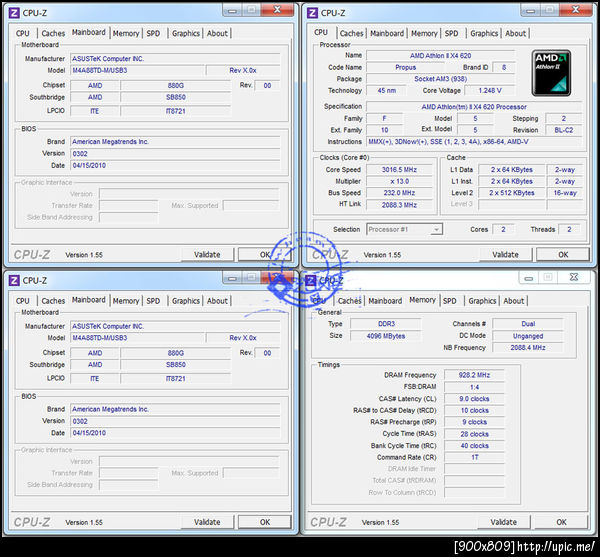Image resolution: width=600 pixels, height=557 pixels.
Task: Click OK in bottom-right Memory window
Action: 561,522
